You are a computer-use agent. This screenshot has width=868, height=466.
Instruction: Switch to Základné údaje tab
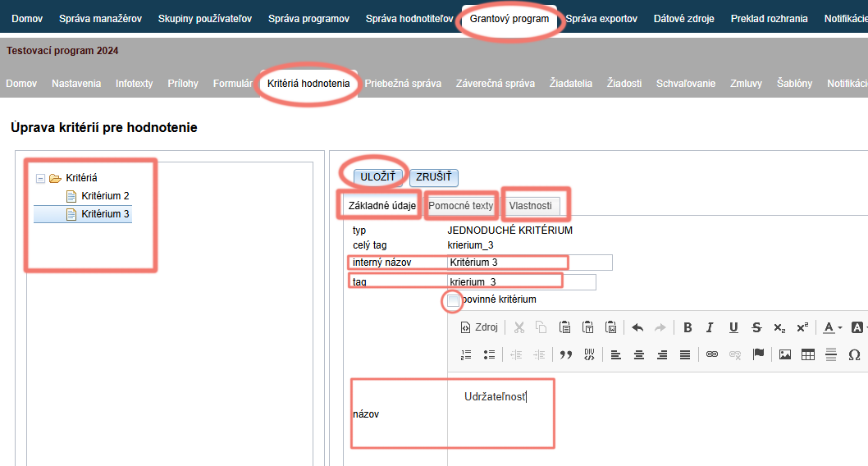tap(382, 205)
